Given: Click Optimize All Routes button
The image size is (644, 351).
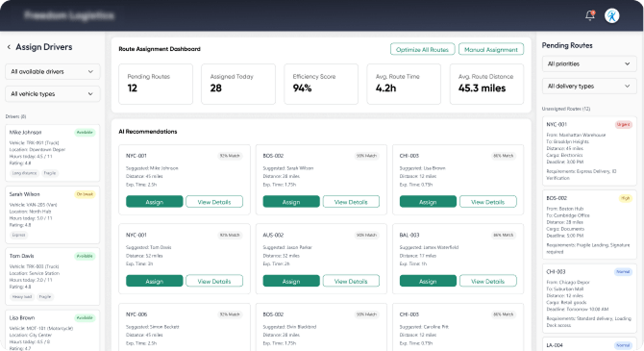Looking at the screenshot, I should [x=422, y=49].
